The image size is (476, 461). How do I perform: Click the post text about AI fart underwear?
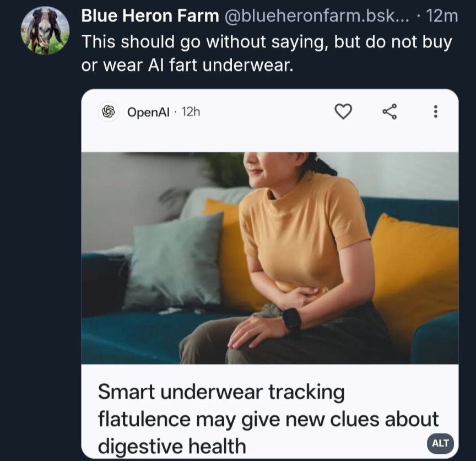coord(267,53)
